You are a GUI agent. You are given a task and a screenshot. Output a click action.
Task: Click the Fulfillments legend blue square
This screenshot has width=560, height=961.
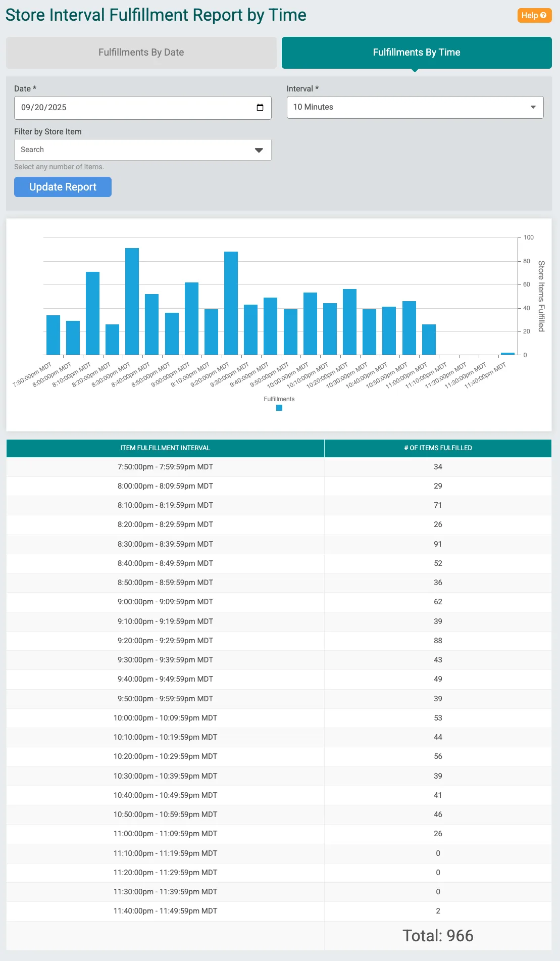coord(279,408)
